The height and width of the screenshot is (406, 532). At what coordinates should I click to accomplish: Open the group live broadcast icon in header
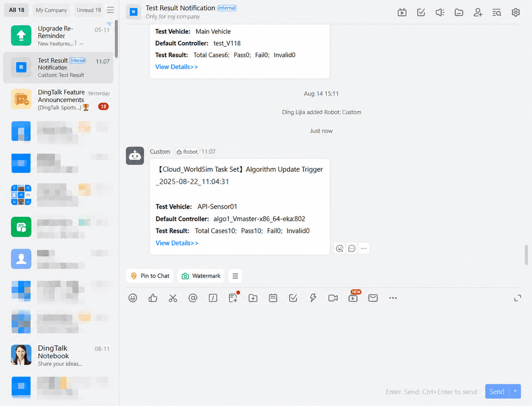(x=402, y=12)
